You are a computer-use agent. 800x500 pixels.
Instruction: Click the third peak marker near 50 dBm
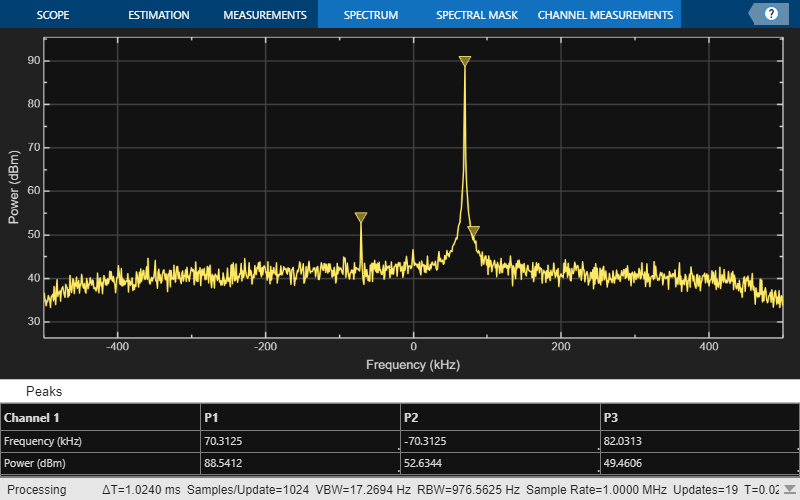474,232
